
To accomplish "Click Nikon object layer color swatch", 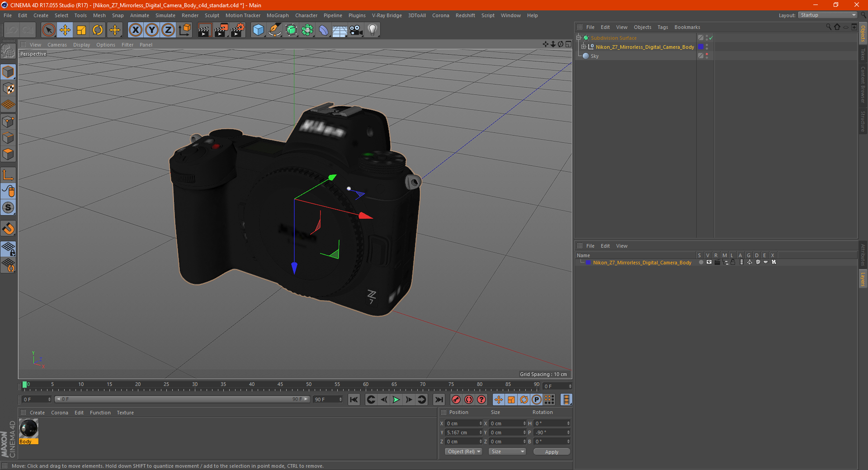I will pyautogui.click(x=701, y=47).
